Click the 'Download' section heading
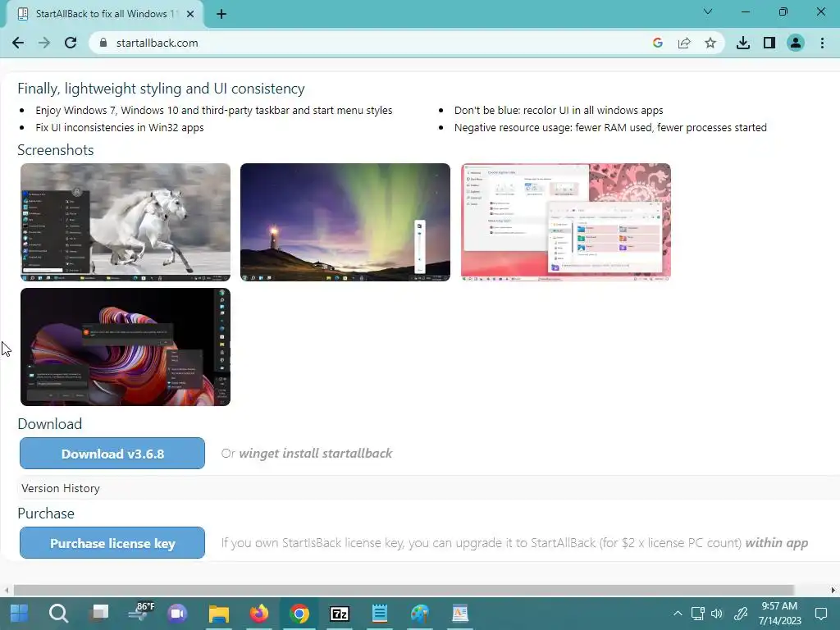Screen dimensions: 840x630 50,424
